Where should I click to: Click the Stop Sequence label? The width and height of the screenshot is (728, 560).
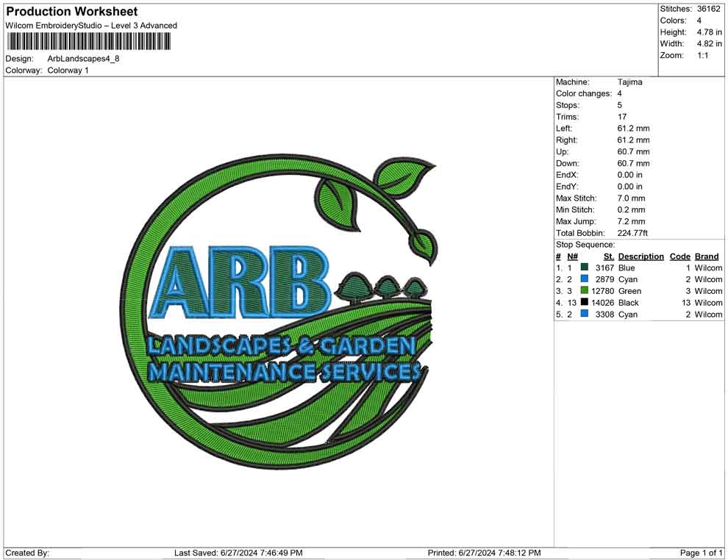[x=585, y=245]
